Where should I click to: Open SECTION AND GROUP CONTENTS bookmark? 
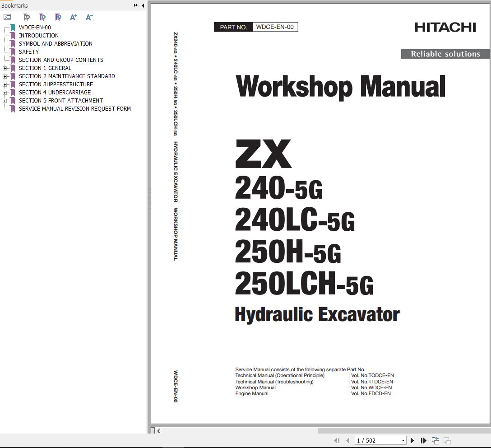[61, 60]
